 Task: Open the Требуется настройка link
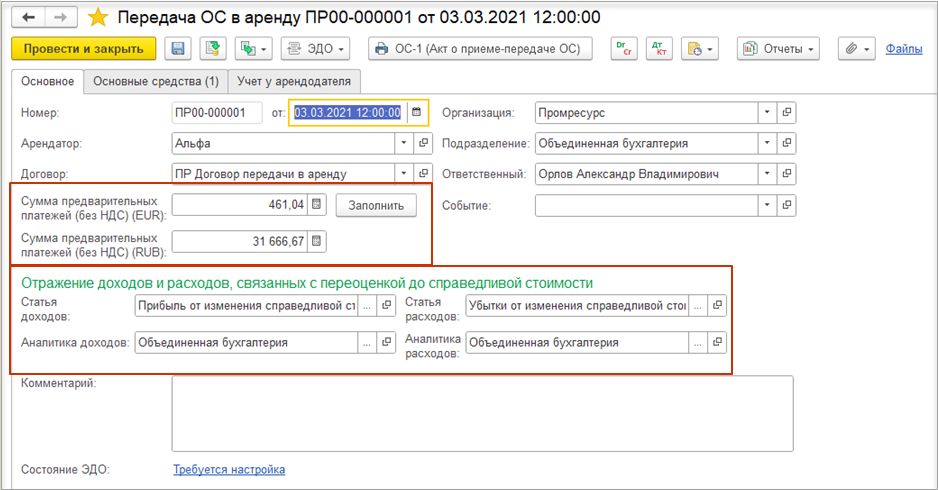(x=229, y=470)
